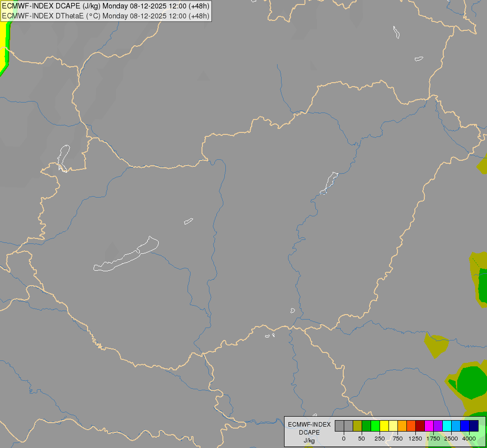Screen dimensions: 487x448
Task: Click the DCAPE label in the legend box
Action: pos(309,433)
